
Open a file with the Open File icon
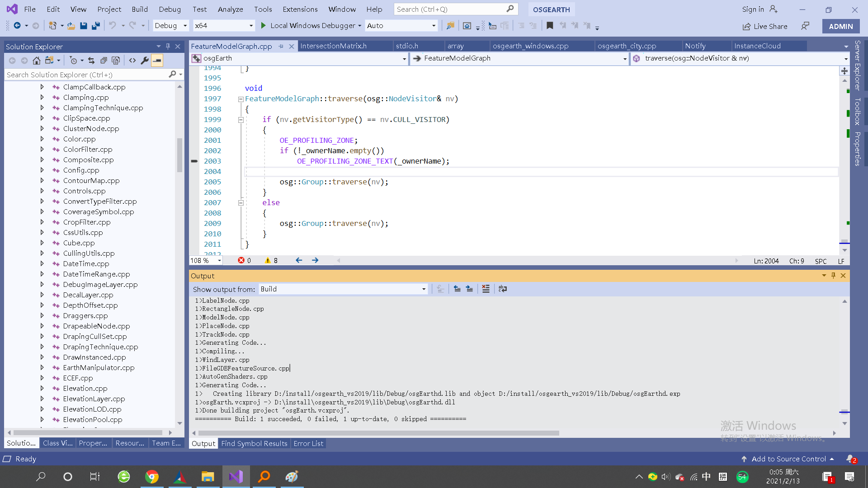click(x=71, y=26)
